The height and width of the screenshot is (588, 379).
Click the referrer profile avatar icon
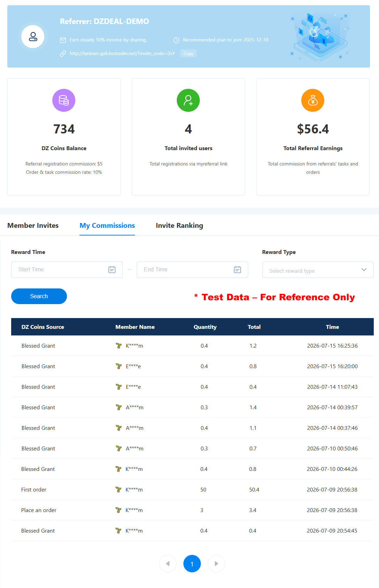tap(33, 37)
